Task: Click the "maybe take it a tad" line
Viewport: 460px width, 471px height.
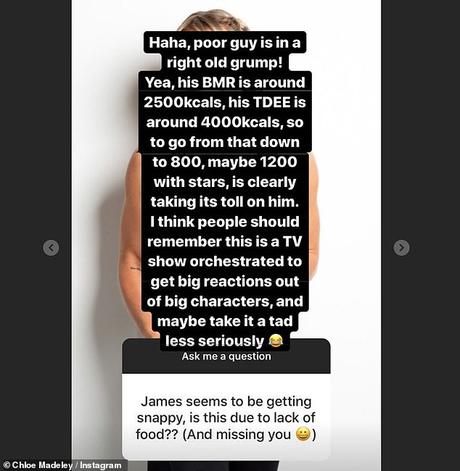Action: (225, 321)
